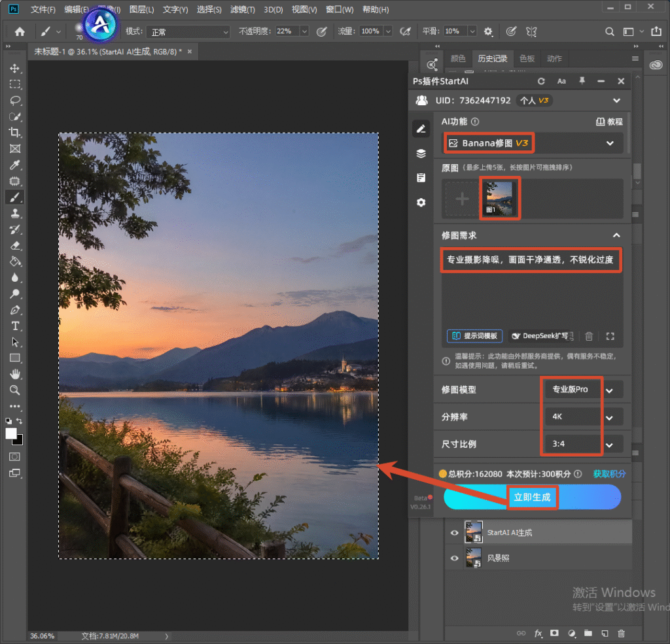Open the 尺寸比例 3:4 dropdown

pyautogui.click(x=583, y=444)
